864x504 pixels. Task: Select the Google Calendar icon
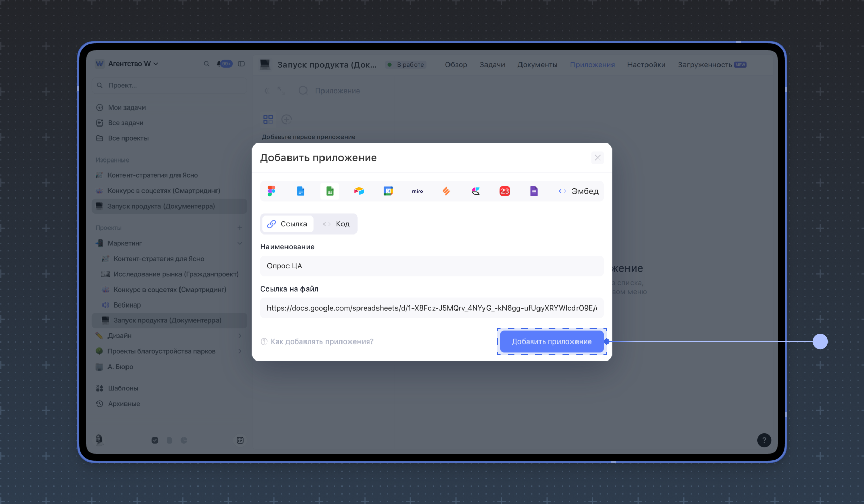pyautogui.click(x=388, y=191)
